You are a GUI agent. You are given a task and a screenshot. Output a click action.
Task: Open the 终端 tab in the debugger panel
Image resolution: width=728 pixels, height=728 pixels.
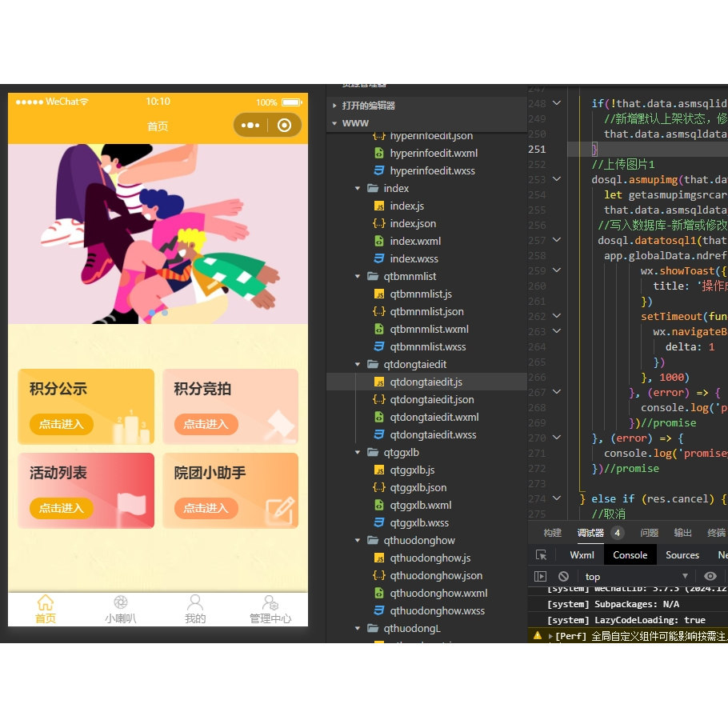718,532
